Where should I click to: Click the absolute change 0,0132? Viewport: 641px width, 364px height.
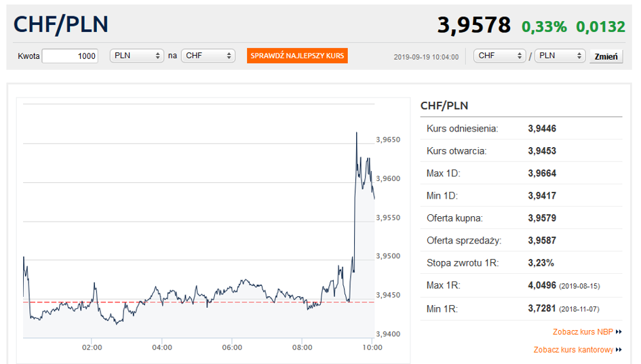coord(600,27)
